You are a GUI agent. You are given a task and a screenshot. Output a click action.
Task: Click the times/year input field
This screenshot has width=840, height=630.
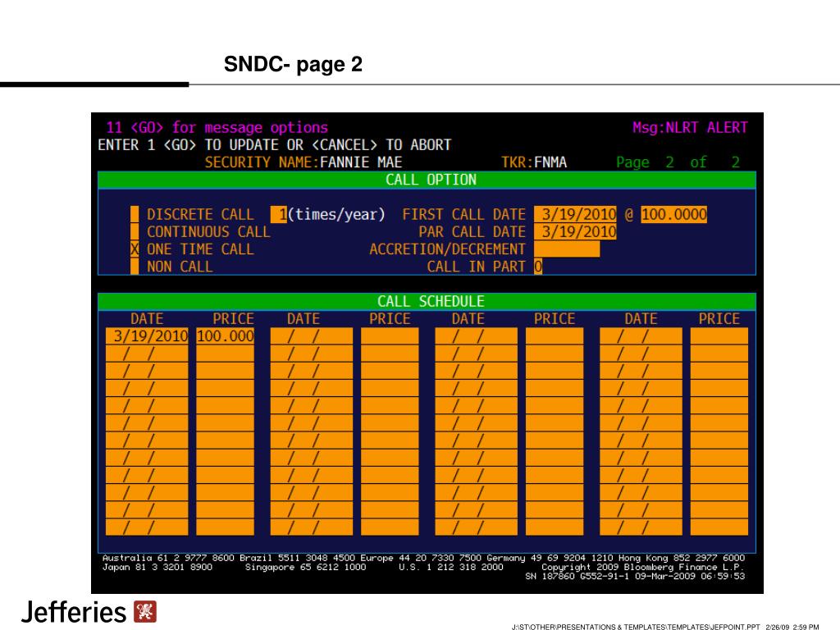pos(279,214)
